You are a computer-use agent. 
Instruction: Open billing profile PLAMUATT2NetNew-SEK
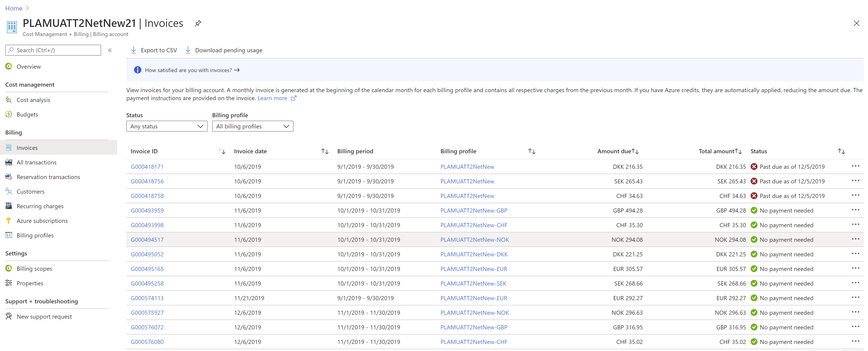tap(473, 283)
